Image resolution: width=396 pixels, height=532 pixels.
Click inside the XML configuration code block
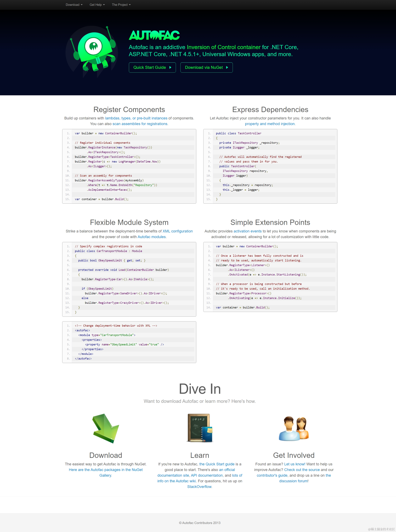[129, 342]
